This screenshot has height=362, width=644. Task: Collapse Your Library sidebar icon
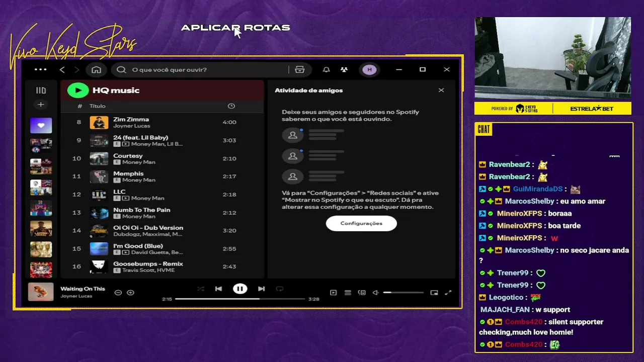coord(41,90)
